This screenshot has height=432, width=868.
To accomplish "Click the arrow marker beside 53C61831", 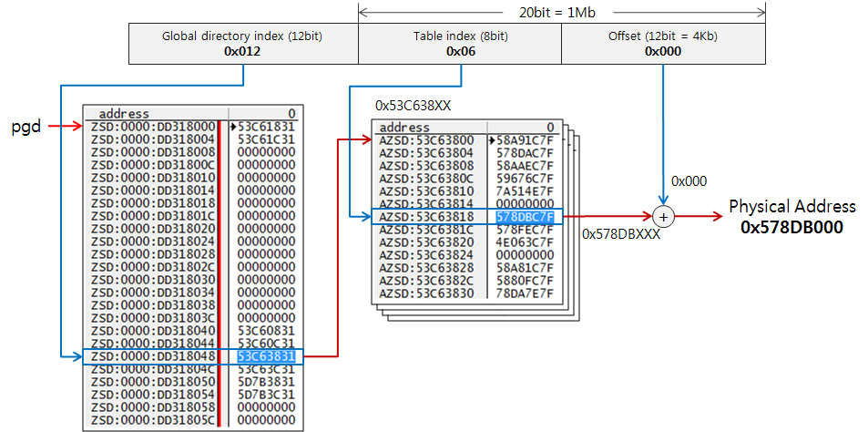I will click(x=233, y=126).
